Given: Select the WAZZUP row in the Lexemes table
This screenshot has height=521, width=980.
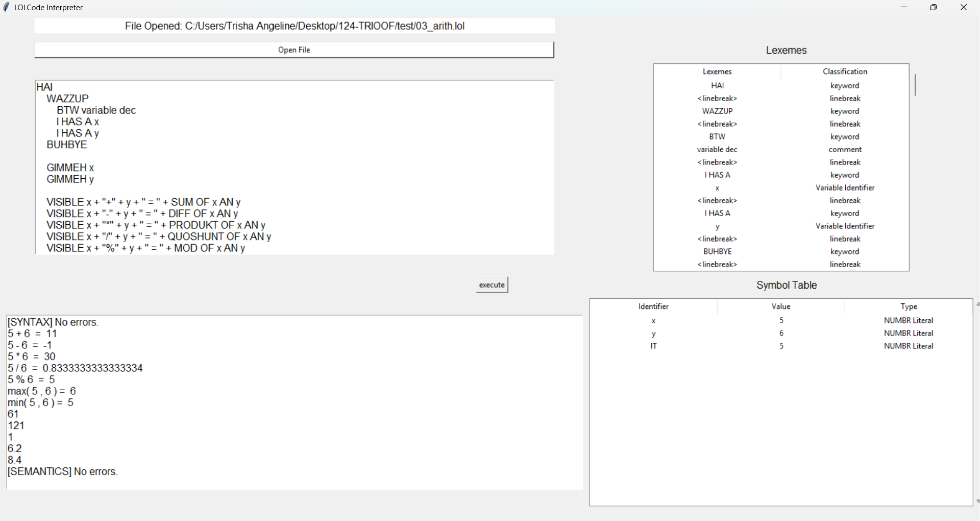Looking at the screenshot, I should (x=717, y=111).
